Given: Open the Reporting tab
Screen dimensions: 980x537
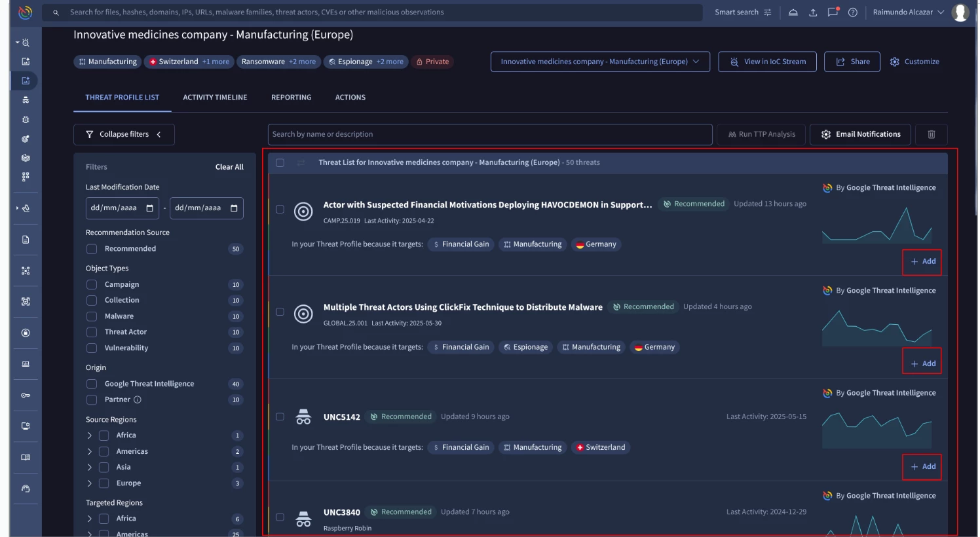Looking at the screenshot, I should (292, 98).
